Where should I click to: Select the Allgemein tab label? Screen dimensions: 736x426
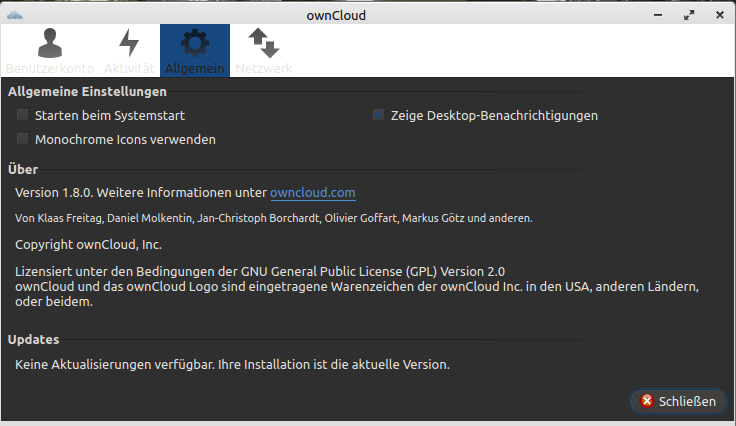194,68
